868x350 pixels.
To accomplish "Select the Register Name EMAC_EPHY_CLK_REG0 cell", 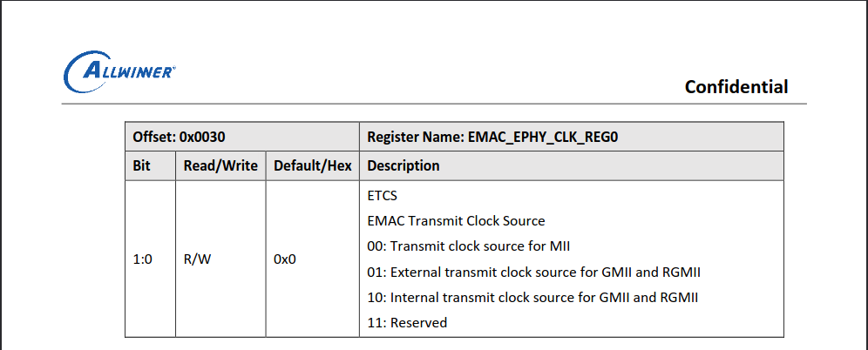I will click(x=572, y=137).
